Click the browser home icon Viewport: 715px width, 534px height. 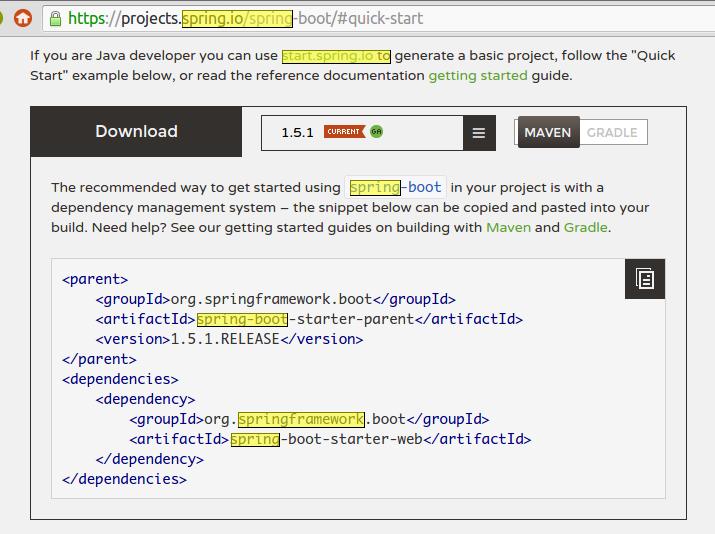point(23,18)
